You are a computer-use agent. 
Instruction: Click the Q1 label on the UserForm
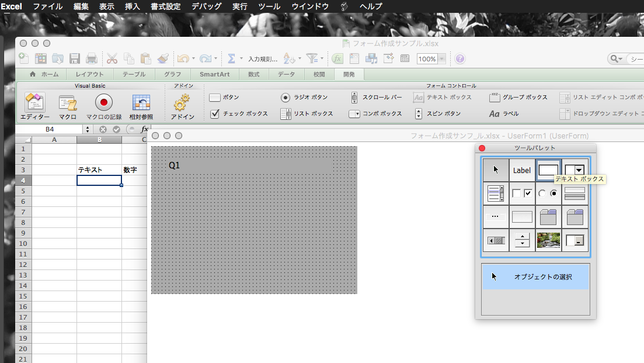[175, 165]
